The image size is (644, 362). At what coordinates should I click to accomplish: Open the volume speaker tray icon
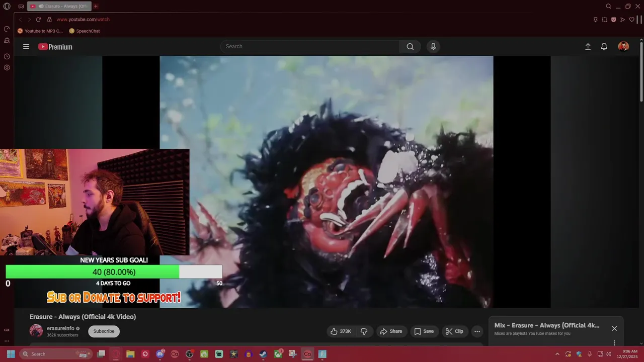(608, 354)
